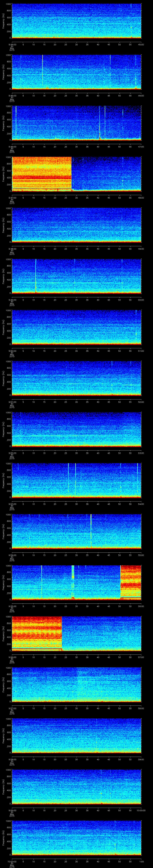153x868 pixels.
Task: Select the spectrogram panel starting at 9:45:00
Action: click(76, 72)
